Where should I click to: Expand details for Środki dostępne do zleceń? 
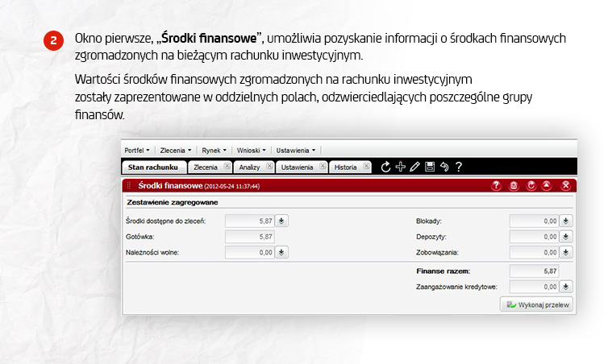pos(281,221)
